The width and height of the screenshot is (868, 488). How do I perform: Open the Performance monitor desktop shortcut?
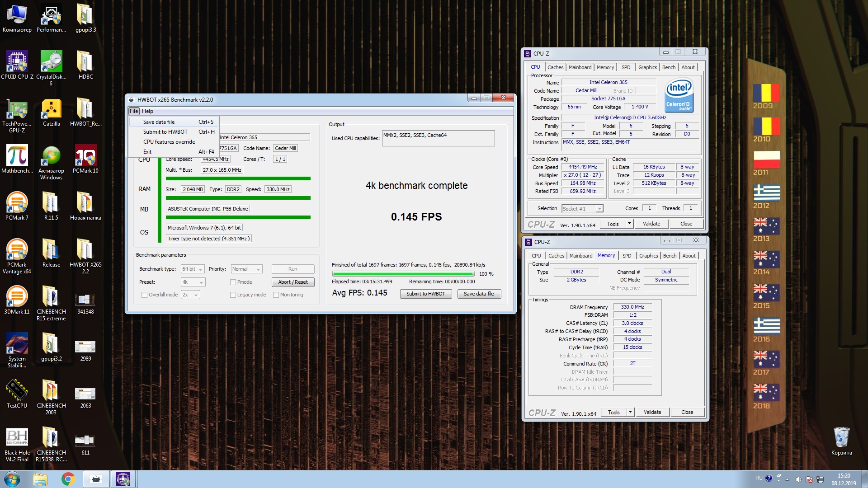pyautogui.click(x=51, y=18)
